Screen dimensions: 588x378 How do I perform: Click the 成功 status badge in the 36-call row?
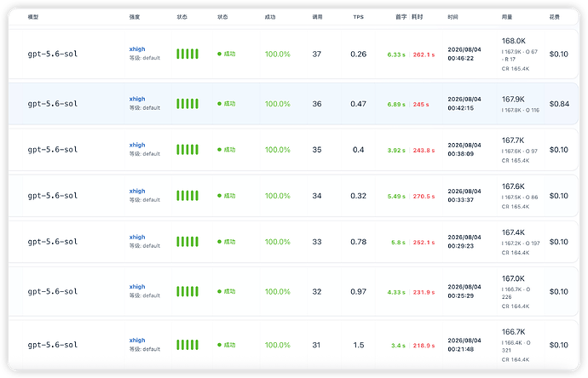[x=227, y=104]
